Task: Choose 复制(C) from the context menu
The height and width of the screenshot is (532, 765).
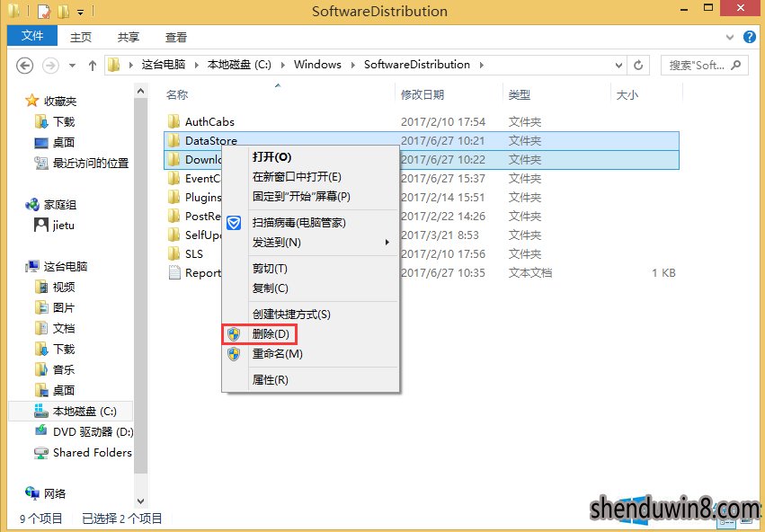Action: [311, 288]
